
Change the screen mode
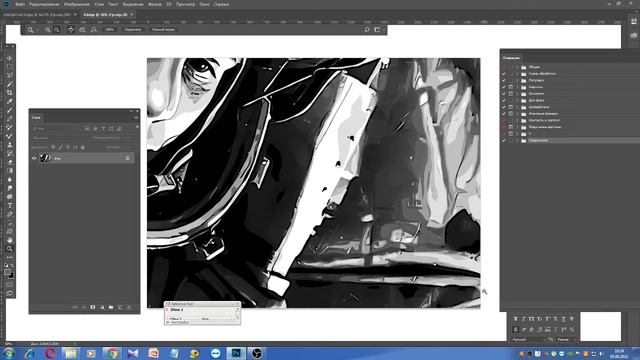pos(10,293)
